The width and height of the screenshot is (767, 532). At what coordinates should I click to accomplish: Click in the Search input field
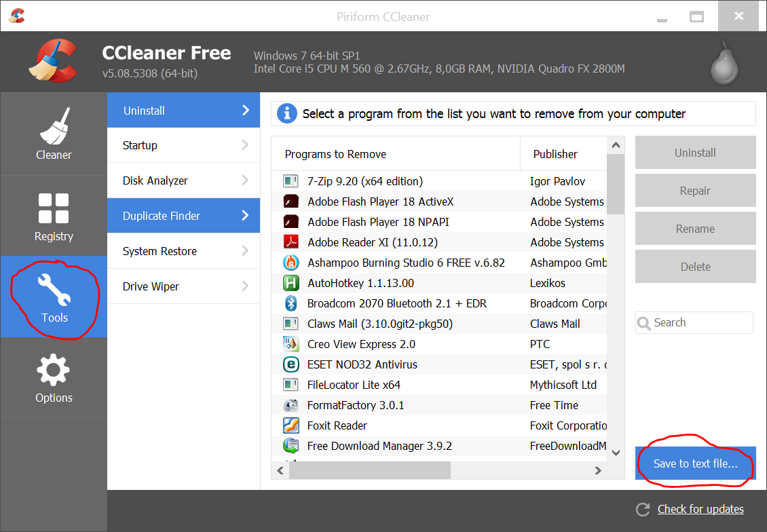coord(694,323)
